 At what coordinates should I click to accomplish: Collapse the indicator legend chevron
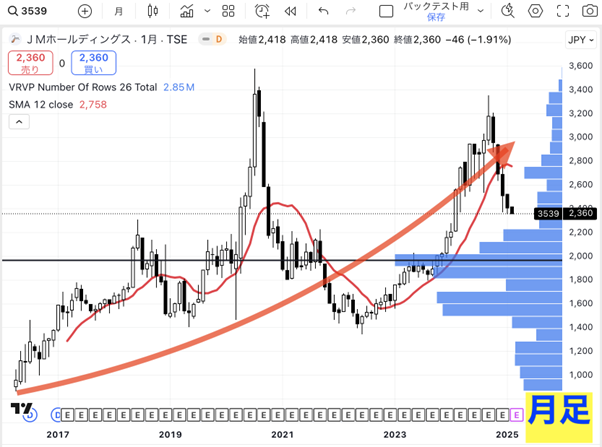(19, 122)
